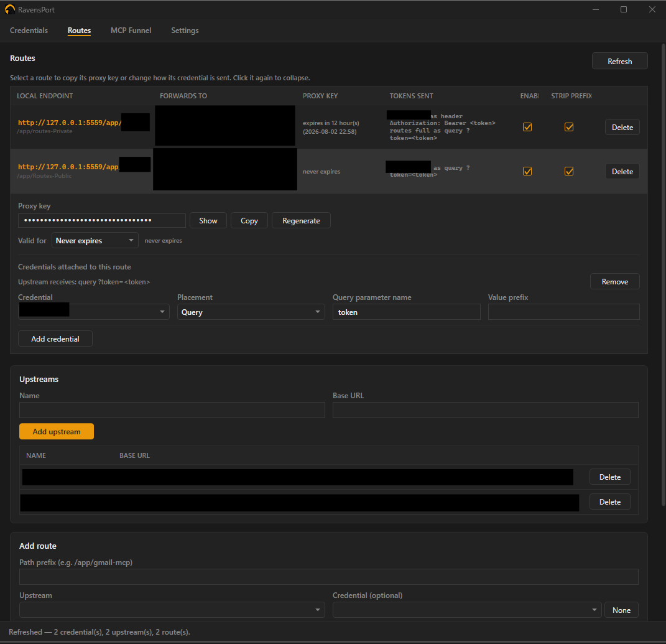The height and width of the screenshot is (644, 666).
Task: Toggle Strip Prefix checkbox for routes-Private route
Action: point(569,127)
